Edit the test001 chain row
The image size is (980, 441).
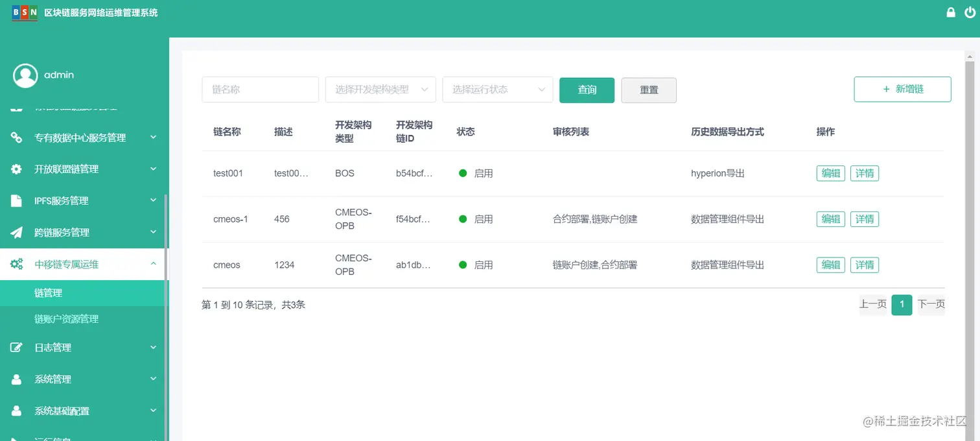pos(831,173)
